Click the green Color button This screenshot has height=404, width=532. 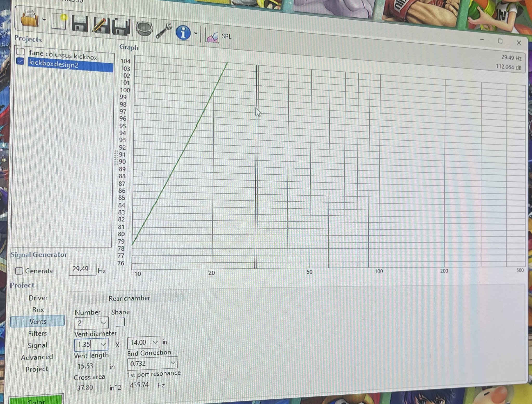[36, 400]
